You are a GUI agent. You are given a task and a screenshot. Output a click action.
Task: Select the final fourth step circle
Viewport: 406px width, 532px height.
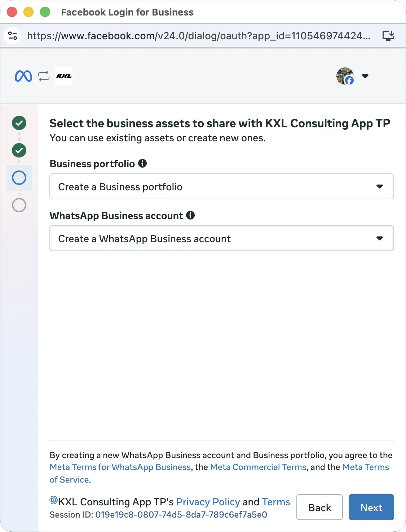pyautogui.click(x=19, y=205)
